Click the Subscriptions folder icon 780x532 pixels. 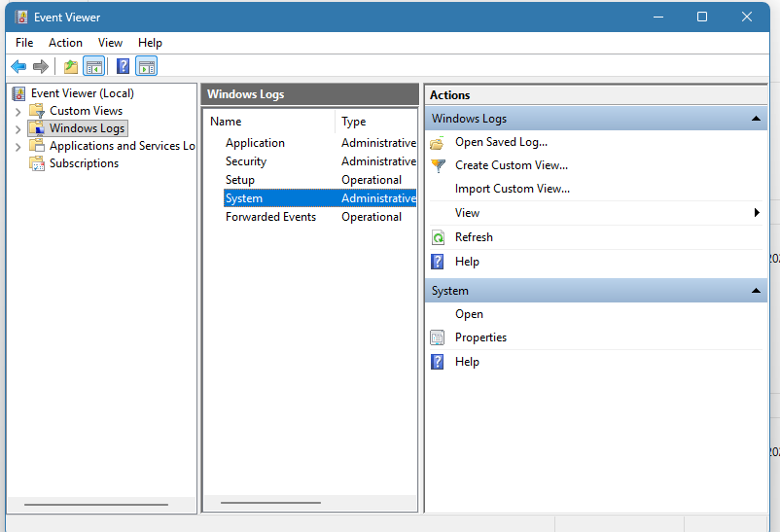(x=37, y=163)
